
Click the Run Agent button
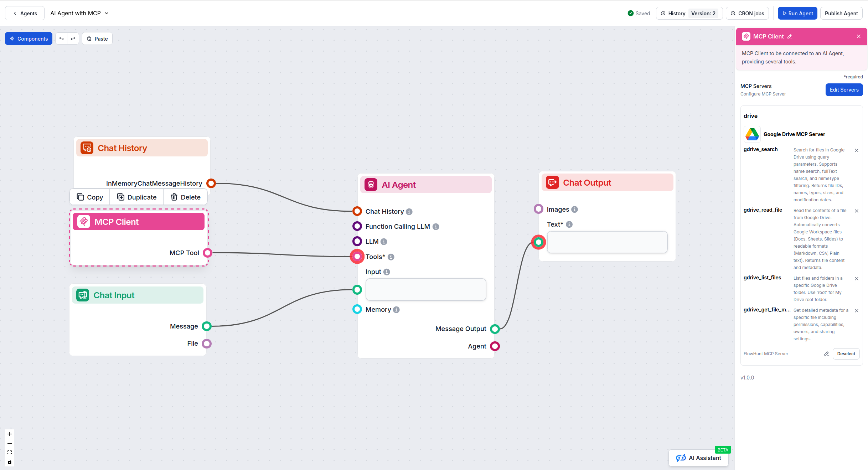[x=797, y=13]
